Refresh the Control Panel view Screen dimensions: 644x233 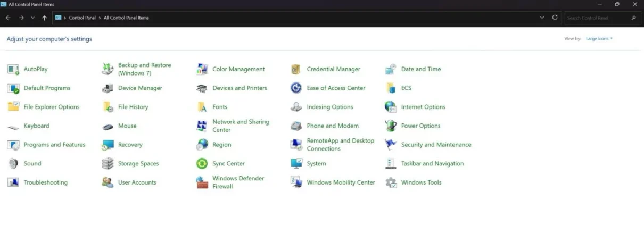555,18
